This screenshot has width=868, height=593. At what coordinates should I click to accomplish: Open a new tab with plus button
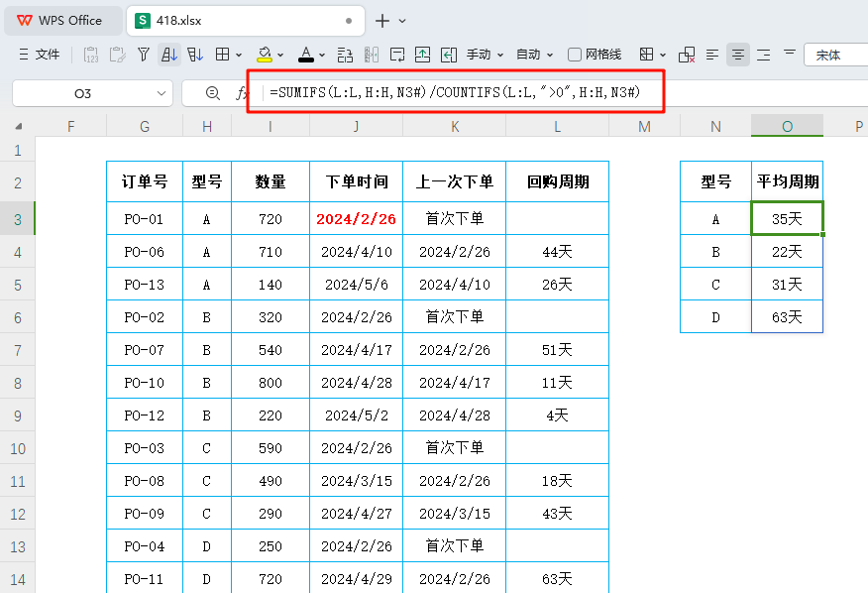point(381,21)
